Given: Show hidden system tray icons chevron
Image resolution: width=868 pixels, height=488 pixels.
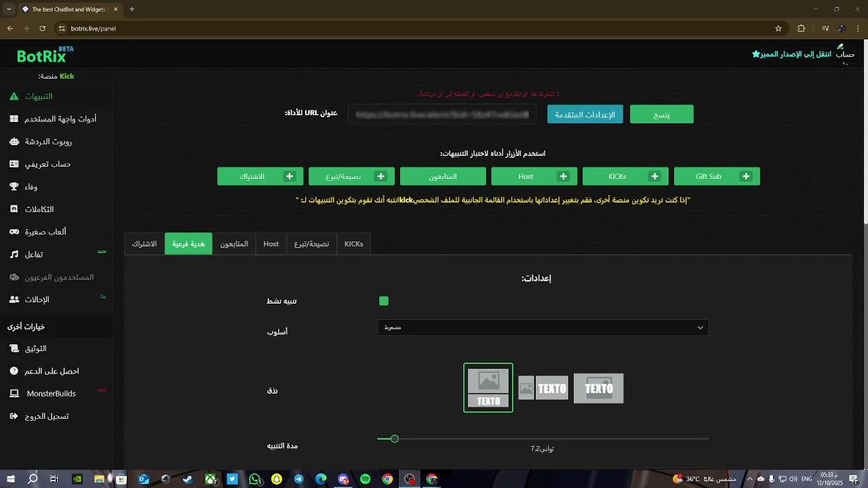Looking at the screenshot, I should [x=751, y=479].
